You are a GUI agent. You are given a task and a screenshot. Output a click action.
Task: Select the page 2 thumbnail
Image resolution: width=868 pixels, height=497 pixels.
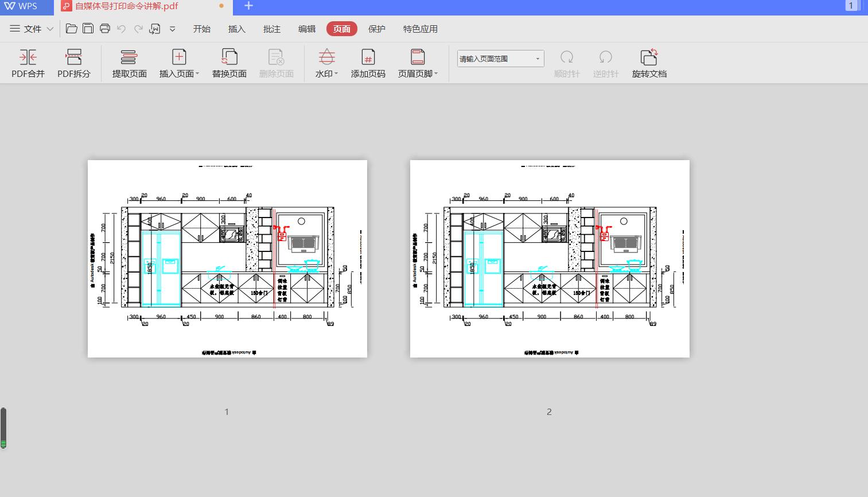(550, 259)
